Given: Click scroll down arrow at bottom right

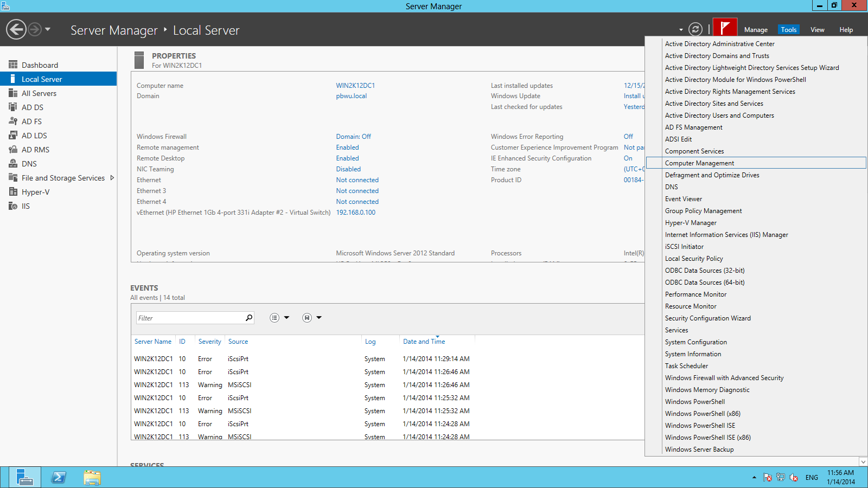Looking at the screenshot, I should (x=863, y=461).
